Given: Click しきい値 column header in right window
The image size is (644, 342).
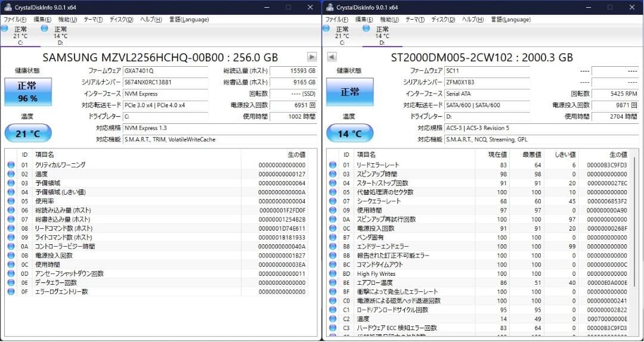Looking at the screenshot, I should [x=561, y=154].
